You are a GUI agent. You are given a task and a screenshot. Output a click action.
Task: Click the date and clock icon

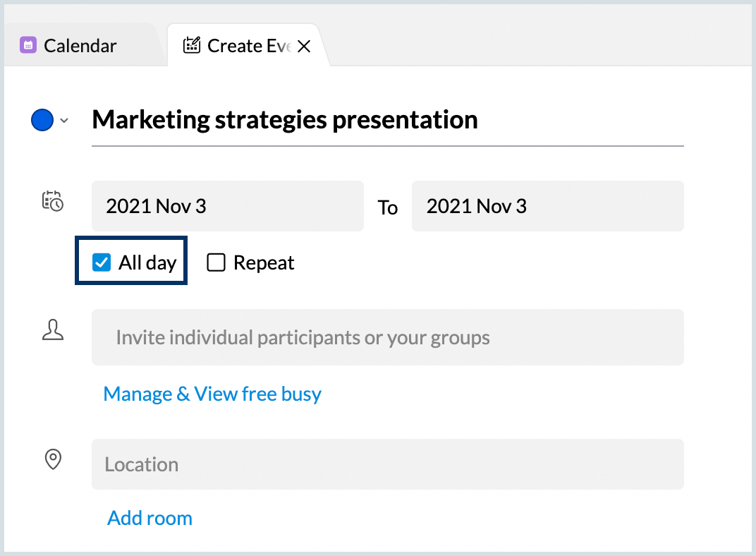[x=52, y=201]
